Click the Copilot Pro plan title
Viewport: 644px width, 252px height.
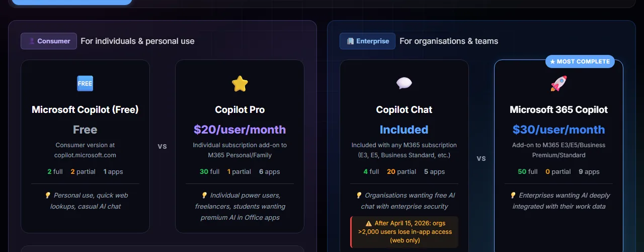pos(239,109)
